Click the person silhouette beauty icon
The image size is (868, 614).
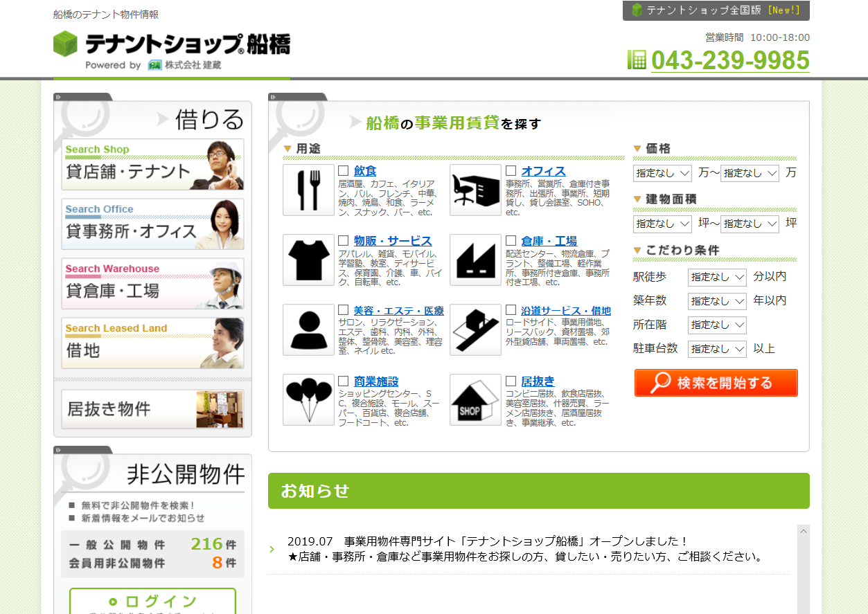click(308, 329)
